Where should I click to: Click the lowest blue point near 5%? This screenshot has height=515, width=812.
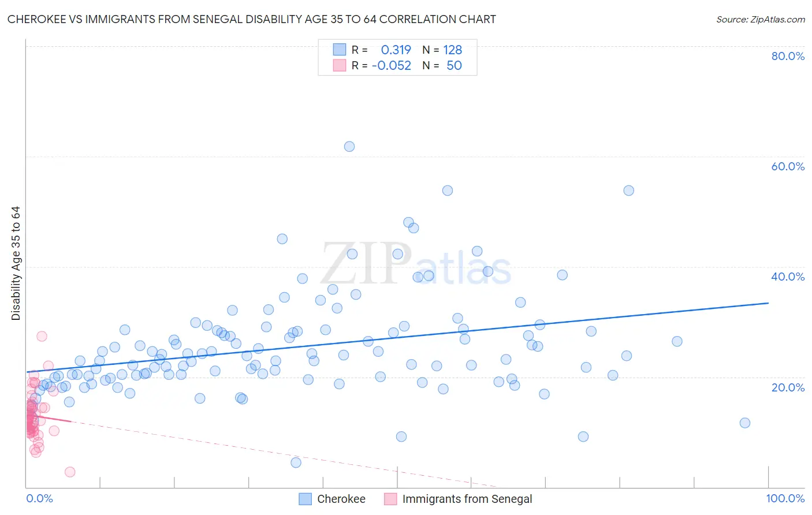(296, 462)
